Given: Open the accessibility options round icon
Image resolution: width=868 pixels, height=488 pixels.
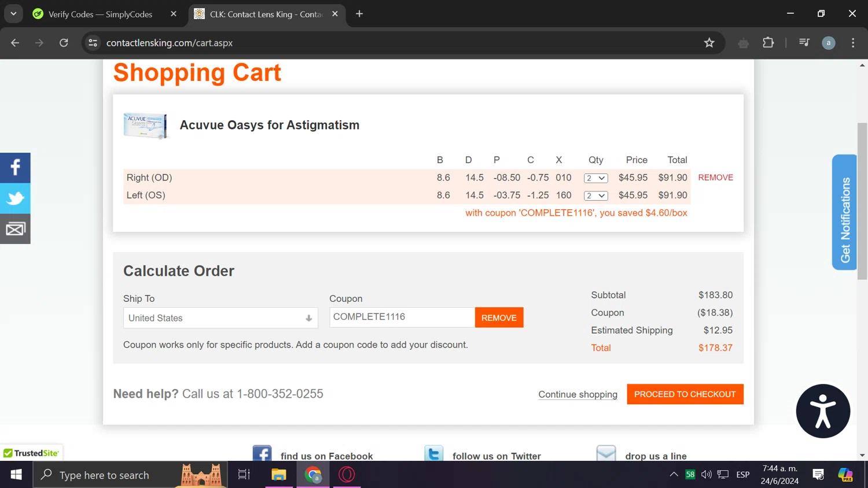Looking at the screenshot, I should (x=823, y=411).
